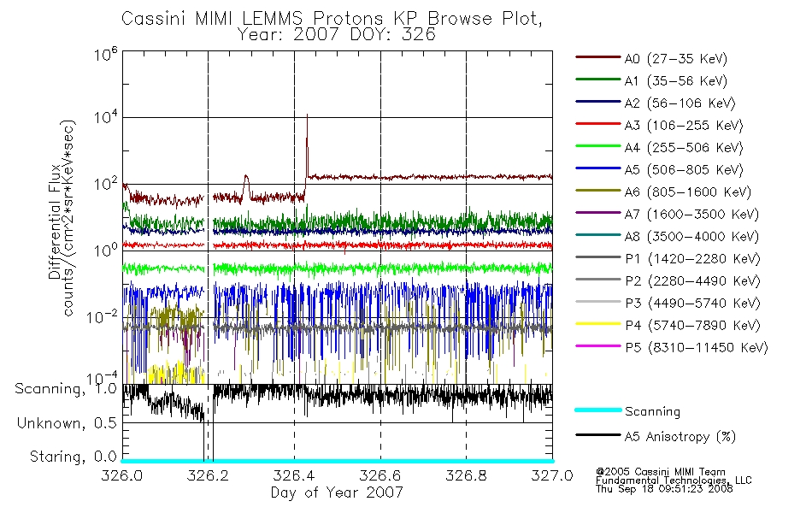Click the Scanning legend label
The image size is (812, 513).
(x=652, y=412)
